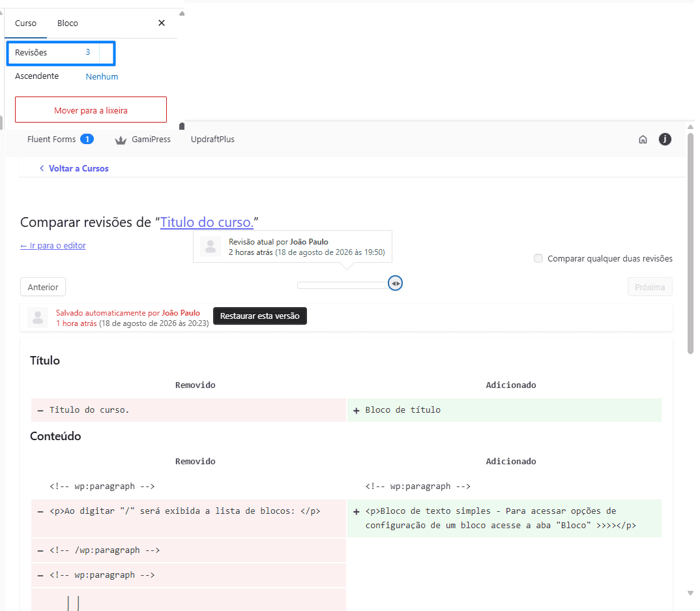The width and height of the screenshot is (700, 611).
Task: Click the Conteúdo section heading
Action: point(55,436)
